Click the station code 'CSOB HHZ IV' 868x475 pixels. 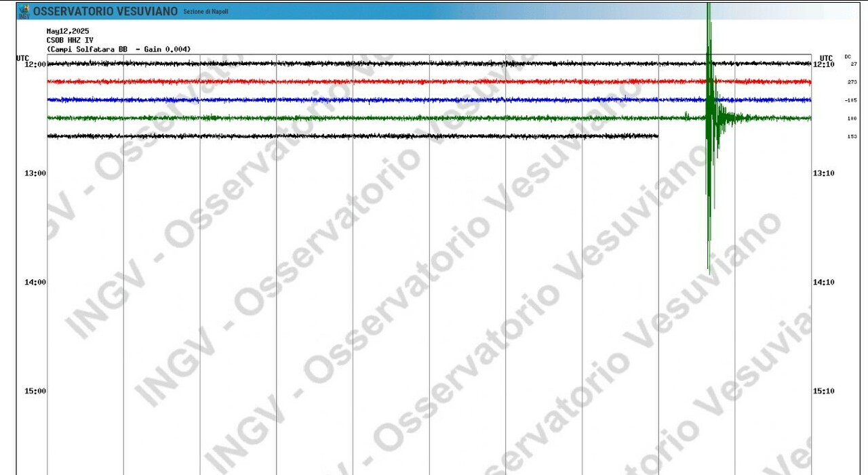pos(70,40)
